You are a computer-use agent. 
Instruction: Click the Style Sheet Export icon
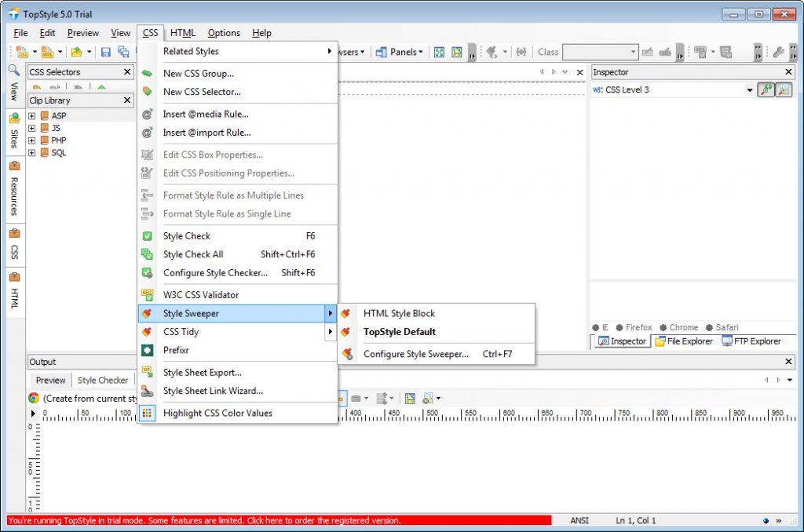[x=147, y=372]
